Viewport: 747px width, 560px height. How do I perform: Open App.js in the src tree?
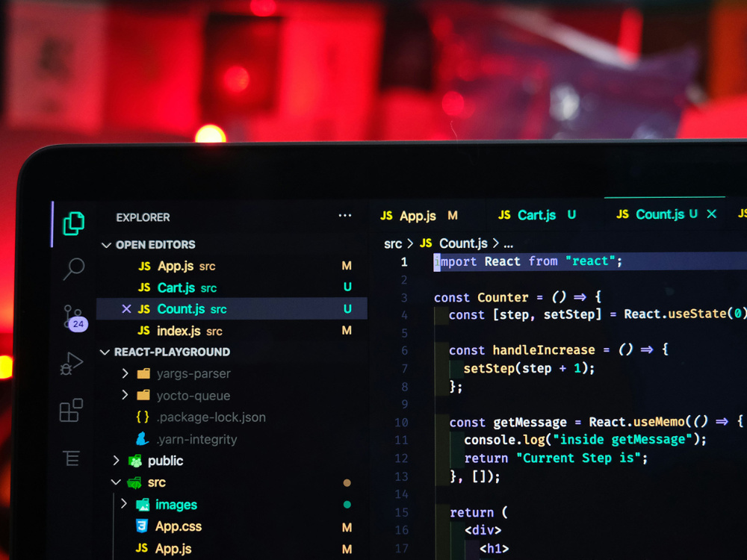click(173, 549)
